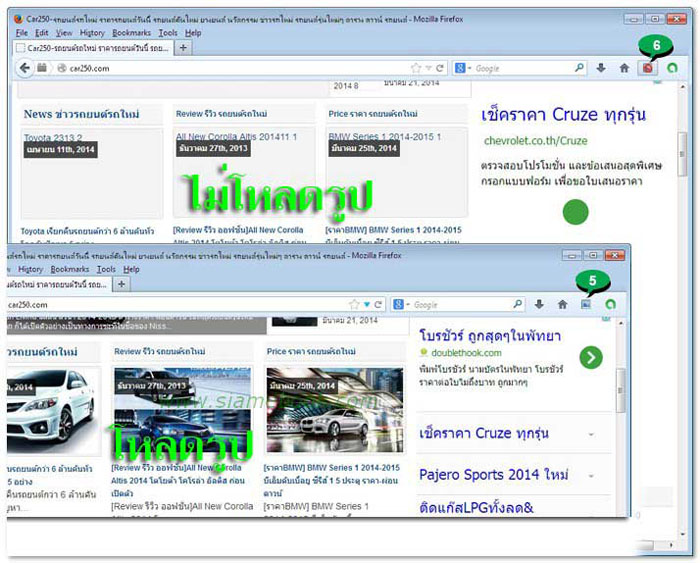Open the Downloads arrow in the bottom window

click(x=539, y=304)
